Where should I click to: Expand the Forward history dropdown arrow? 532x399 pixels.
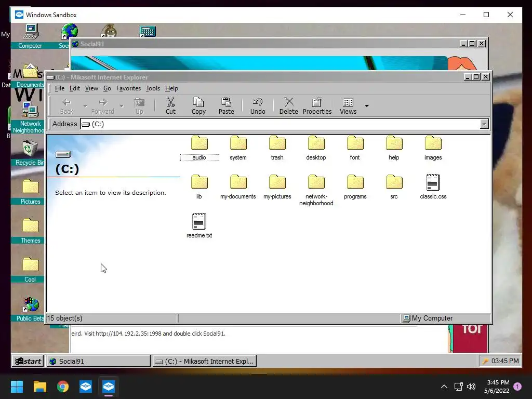(122, 106)
